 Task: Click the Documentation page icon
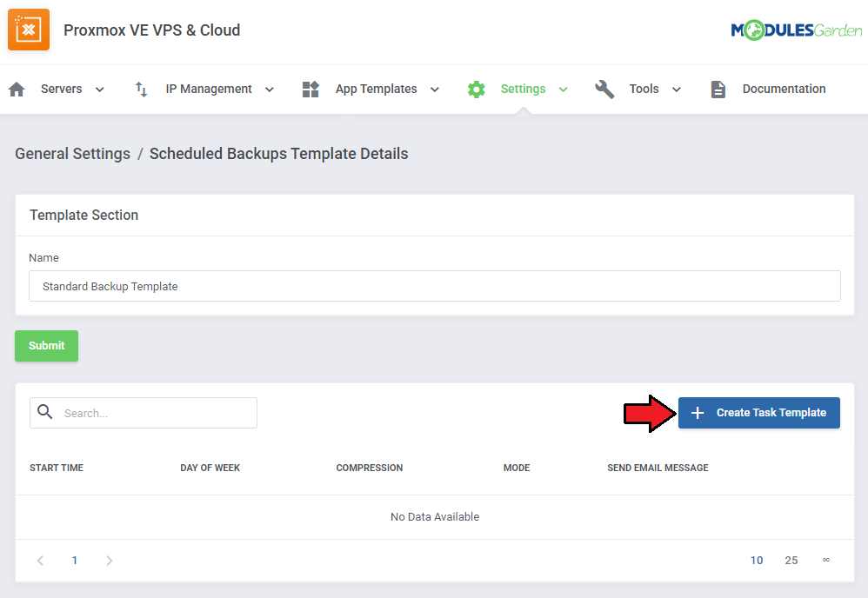718,89
